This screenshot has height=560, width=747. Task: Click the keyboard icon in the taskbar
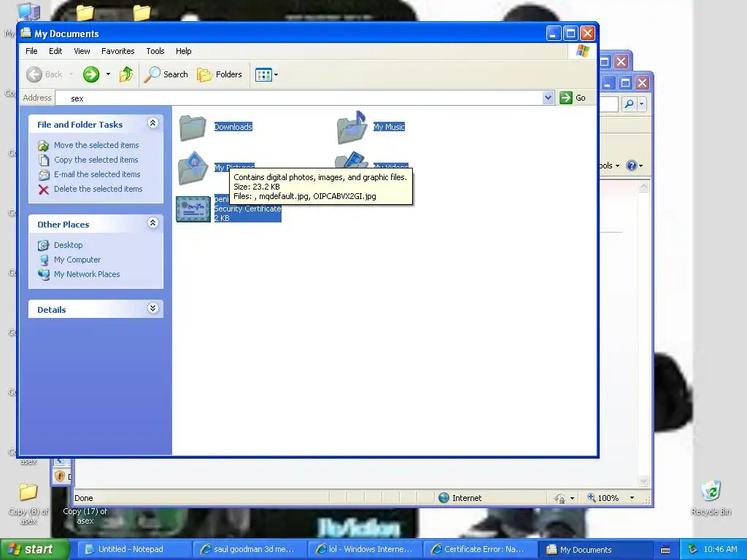[665, 550]
